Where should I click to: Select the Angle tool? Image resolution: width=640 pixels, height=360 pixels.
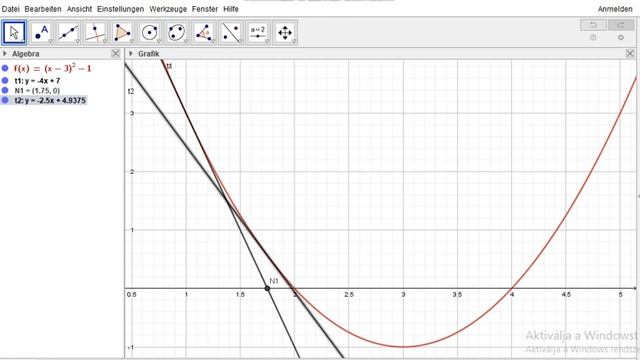(x=204, y=33)
